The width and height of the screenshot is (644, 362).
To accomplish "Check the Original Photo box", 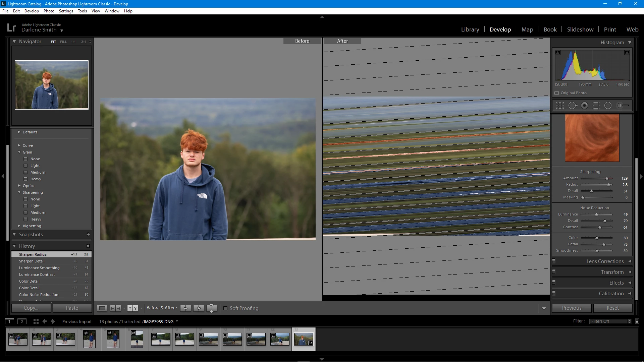I will pyautogui.click(x=557, y=93).
